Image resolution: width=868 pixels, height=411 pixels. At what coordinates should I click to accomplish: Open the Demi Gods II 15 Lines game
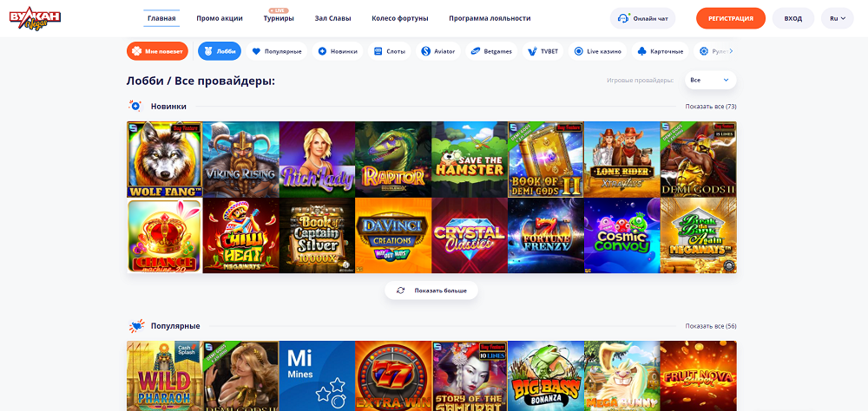699,160
